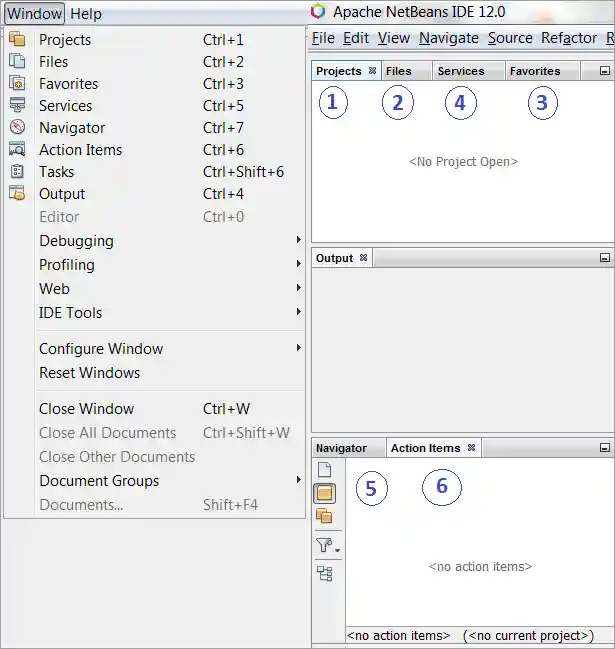
Task: Click the Projects icon in Window menu
Action: click(17, 39)
